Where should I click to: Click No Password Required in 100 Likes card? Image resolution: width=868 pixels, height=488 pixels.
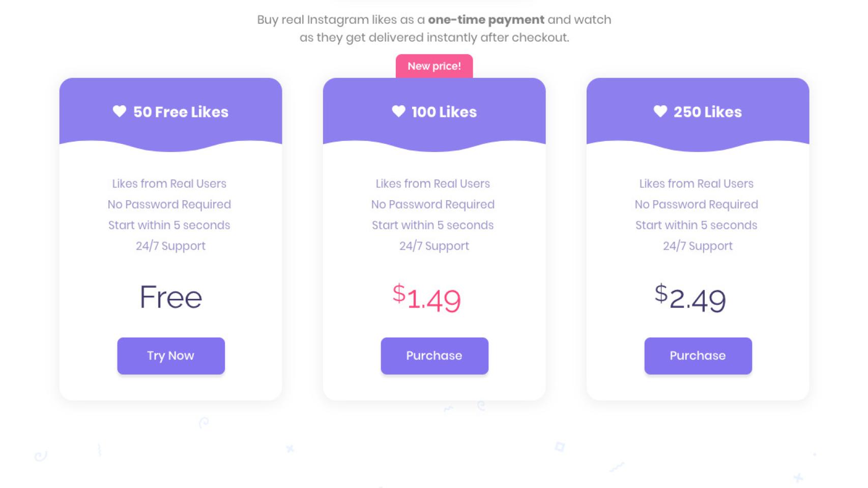(x=433, y=204)
